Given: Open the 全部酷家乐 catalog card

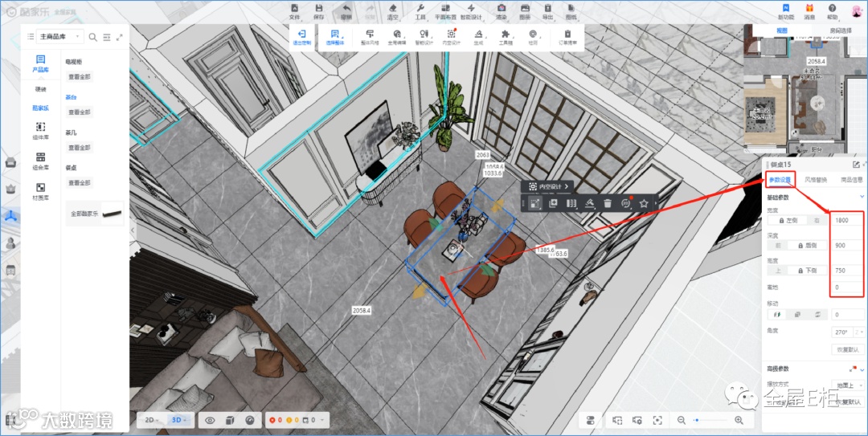Looking at the screenshot, I should 95,213.
